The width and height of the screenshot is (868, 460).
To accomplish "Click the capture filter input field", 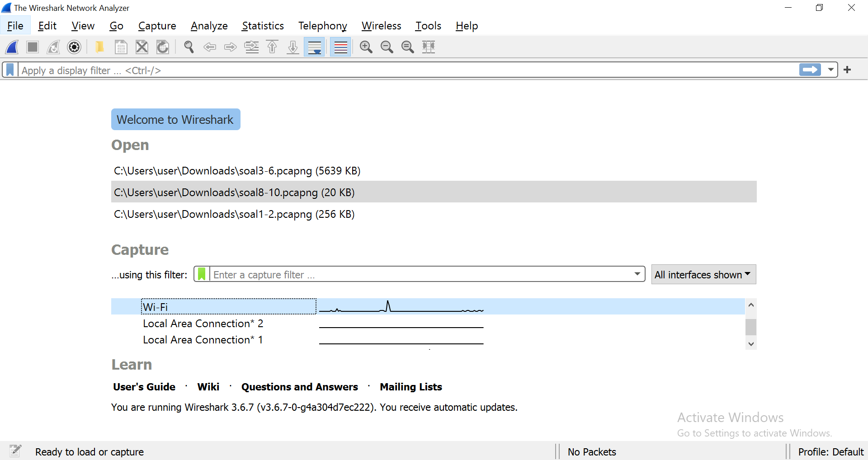I will coord(420,274).
